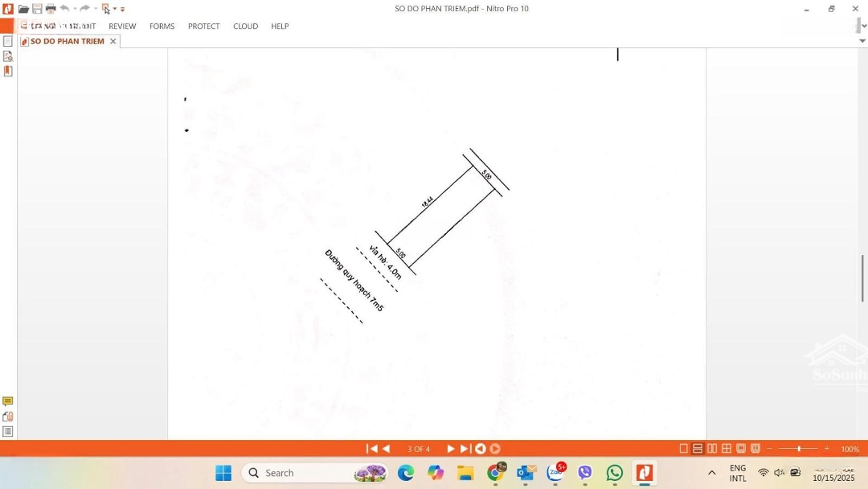Open the Comments panel icon

tap(8, 401)
